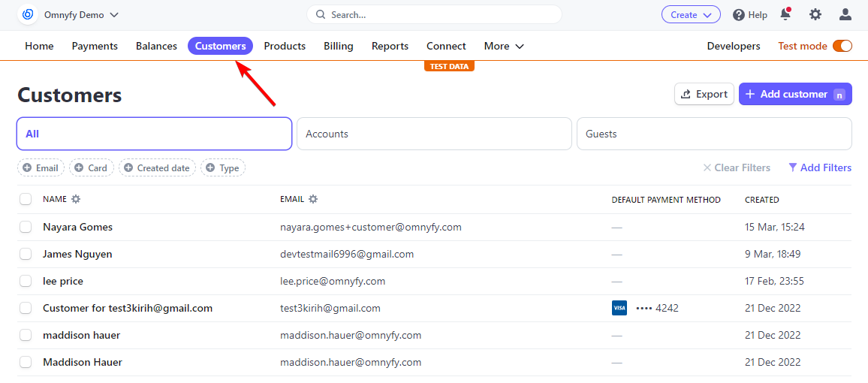The width and height of the screenshot is (868, 383).
Task: Check the capitalized Maddison Hauer checkbox
Action: coord(26,363)
